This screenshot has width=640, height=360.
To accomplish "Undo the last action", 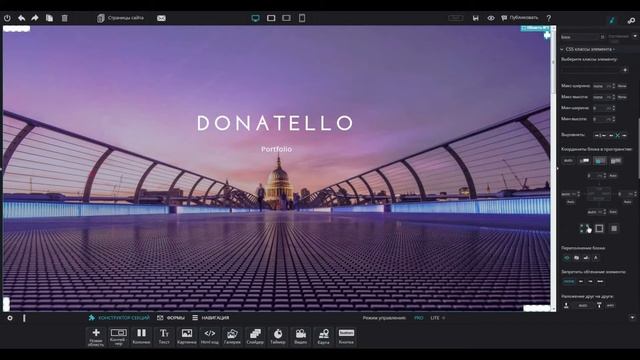I will (x=21, y=18).
